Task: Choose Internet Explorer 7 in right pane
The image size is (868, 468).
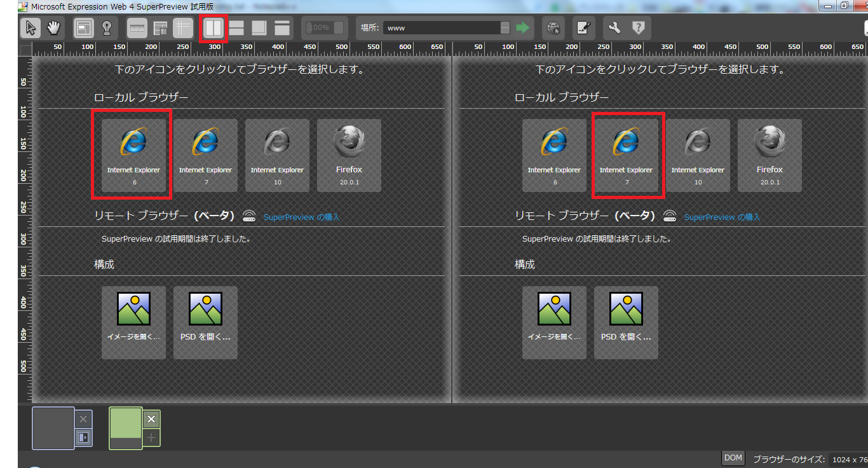Action: point(626,155)
